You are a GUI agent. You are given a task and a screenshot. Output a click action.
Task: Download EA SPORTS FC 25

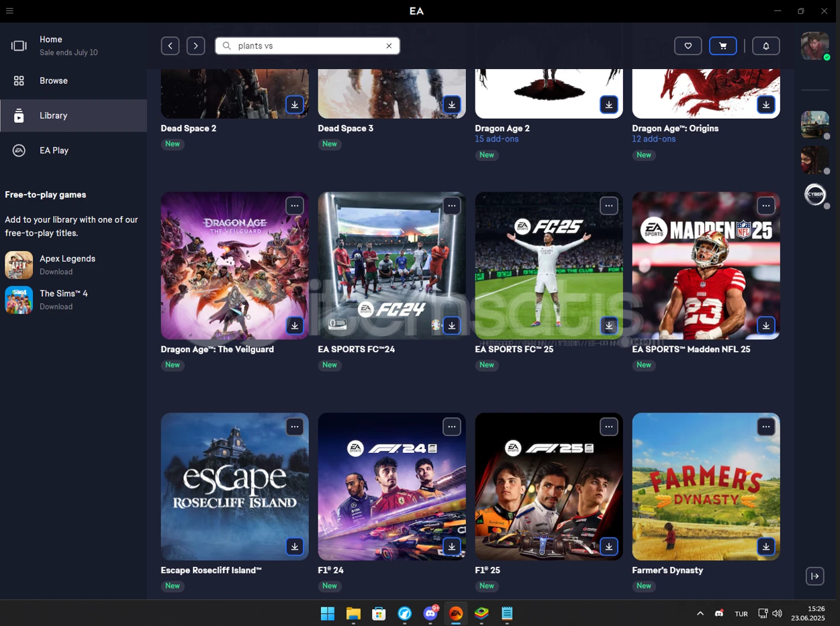tap(609, 325)
